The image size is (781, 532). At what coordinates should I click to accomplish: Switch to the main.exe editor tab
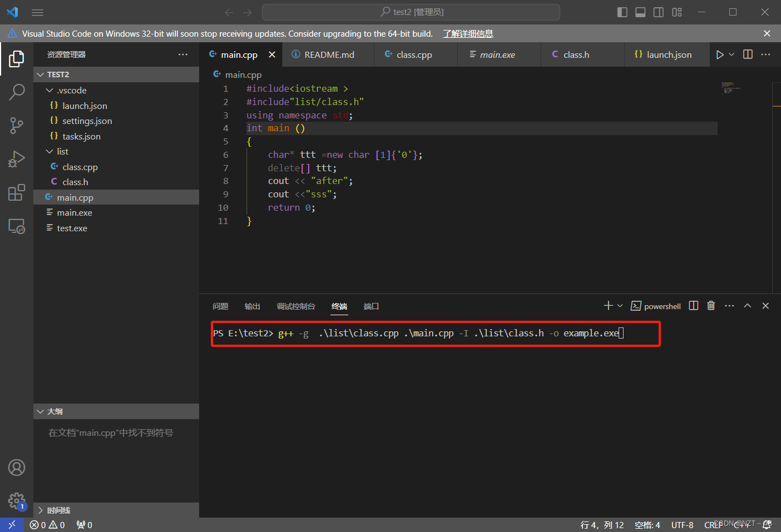point(499,54)
